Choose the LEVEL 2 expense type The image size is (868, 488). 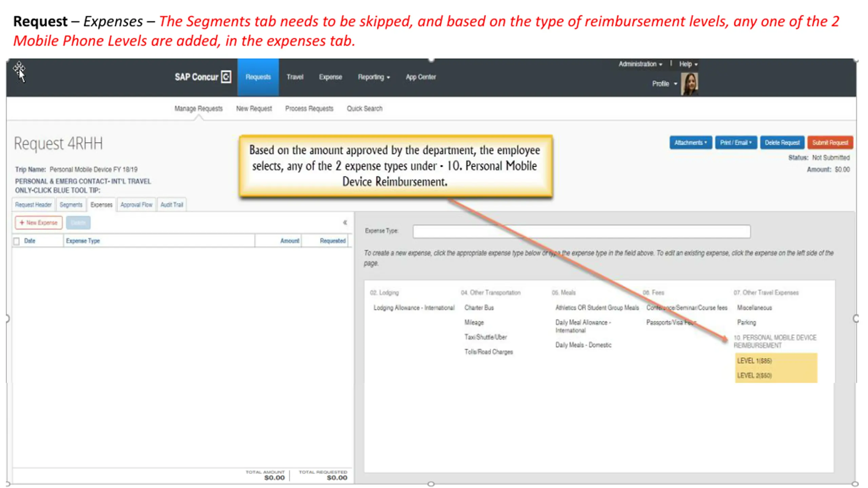(754, 375)
